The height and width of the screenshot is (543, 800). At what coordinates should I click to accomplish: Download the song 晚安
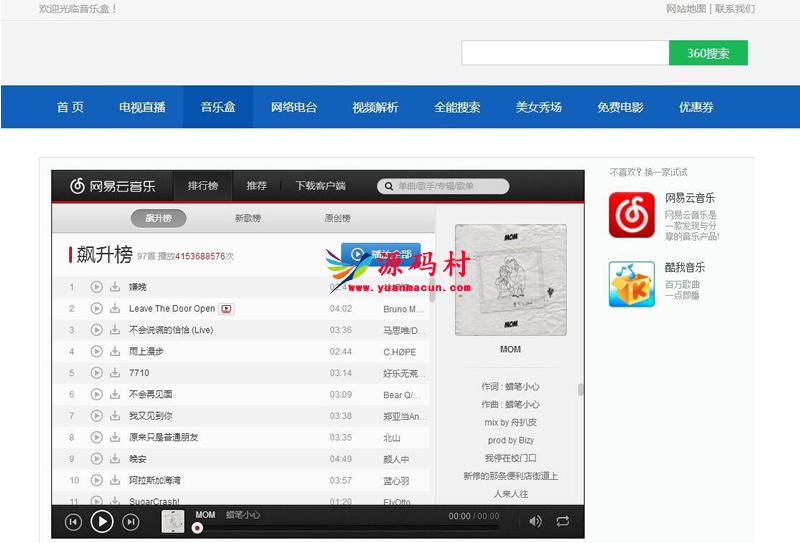pyautogui.click(x=115, y=459)
